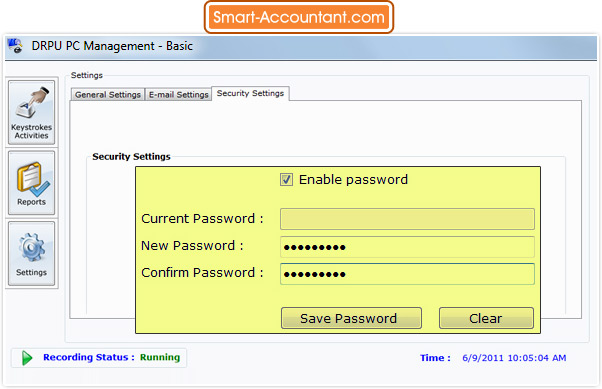Click the green play recording status icon
The height and width of the screenshot is (389, 602).
coord(26,358)
